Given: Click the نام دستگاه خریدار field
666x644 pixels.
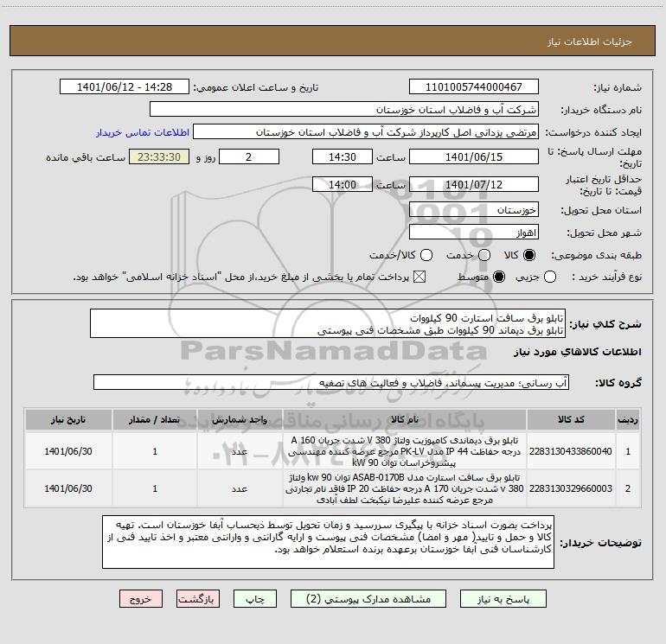Looking at the screenshot, I should click(x=344, y=110).
